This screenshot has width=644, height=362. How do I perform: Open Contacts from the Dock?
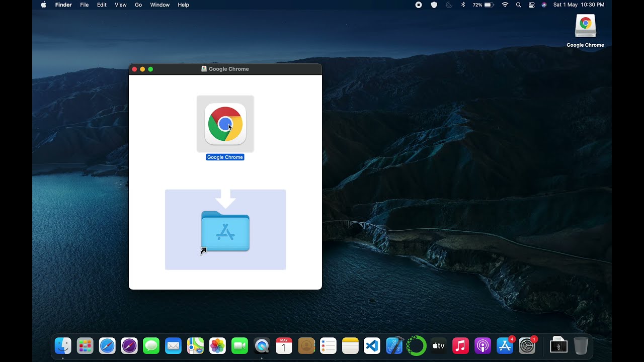pos(306,345)
